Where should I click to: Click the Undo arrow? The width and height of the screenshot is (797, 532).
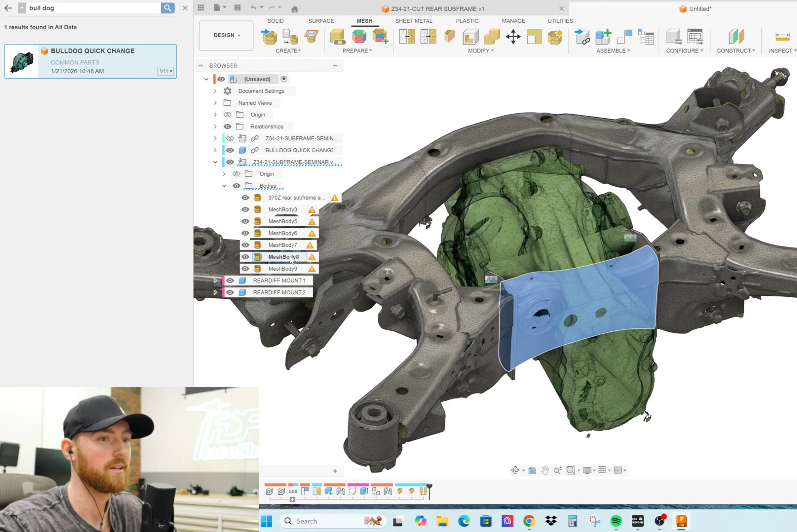[x=253, y=8]
